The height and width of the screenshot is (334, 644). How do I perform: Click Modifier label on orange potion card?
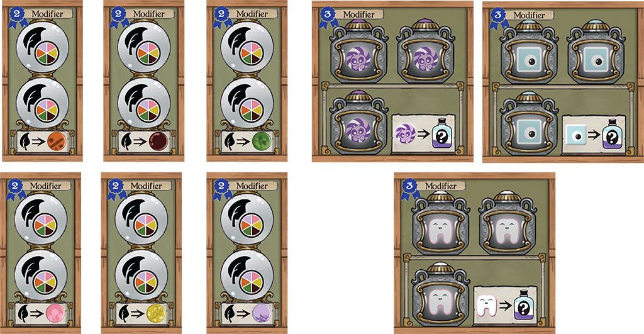[48, 14]
